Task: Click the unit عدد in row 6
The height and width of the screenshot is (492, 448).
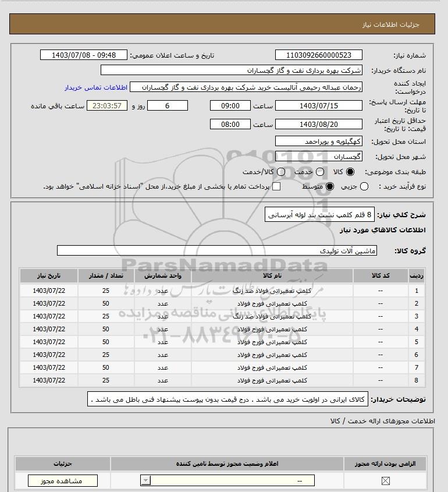Action: (163, 355)
